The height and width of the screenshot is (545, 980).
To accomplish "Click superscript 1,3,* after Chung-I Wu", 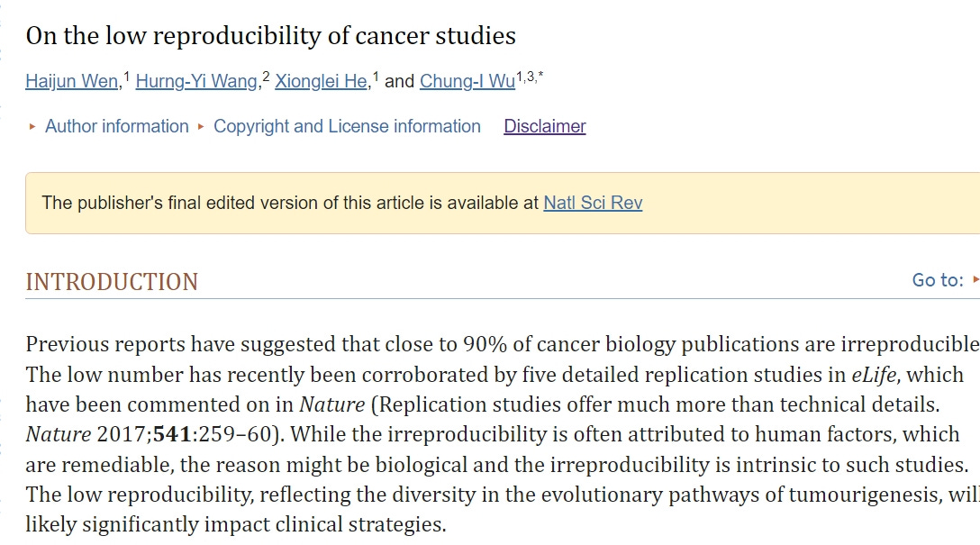I will [x=530, y=77].
